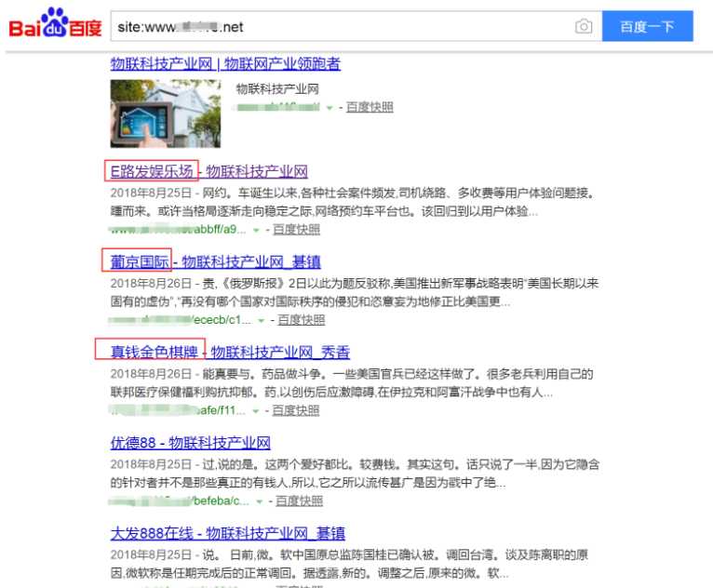Click snippet mentioning 《俄罗斯报》
Screen dimensions: 713x588
(355, 292)
